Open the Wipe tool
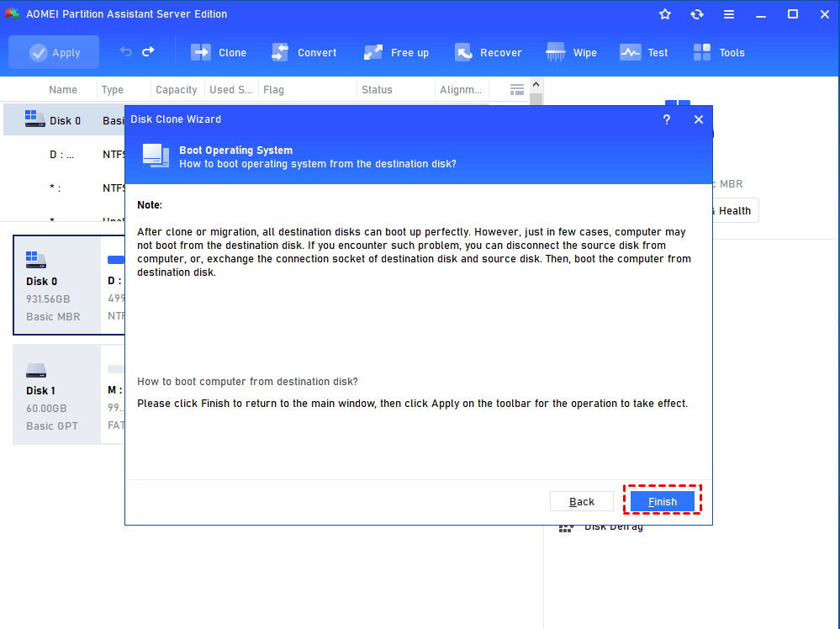 (571, 52)
